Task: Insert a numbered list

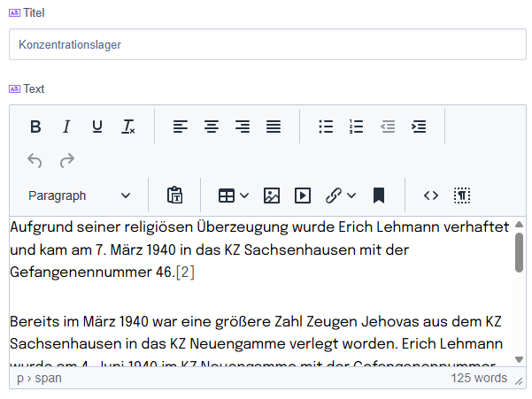Action: click(357, 127)
